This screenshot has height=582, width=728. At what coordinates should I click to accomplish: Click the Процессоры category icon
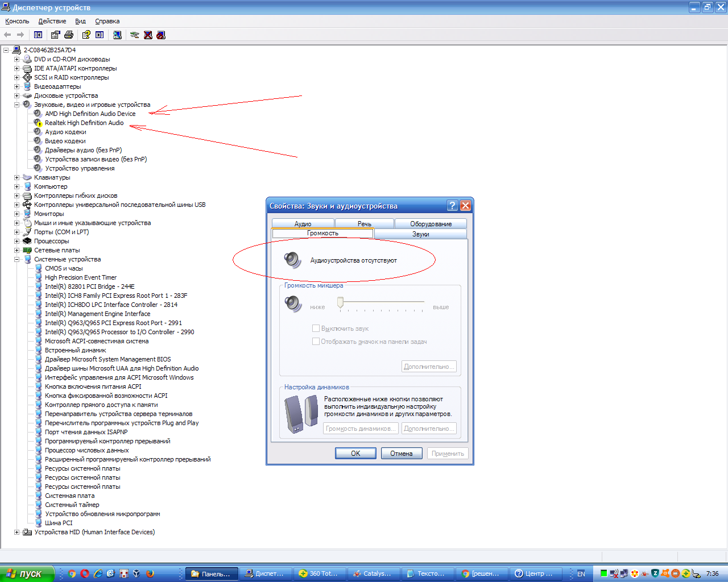pyautogui.click(x=27, y=241)
